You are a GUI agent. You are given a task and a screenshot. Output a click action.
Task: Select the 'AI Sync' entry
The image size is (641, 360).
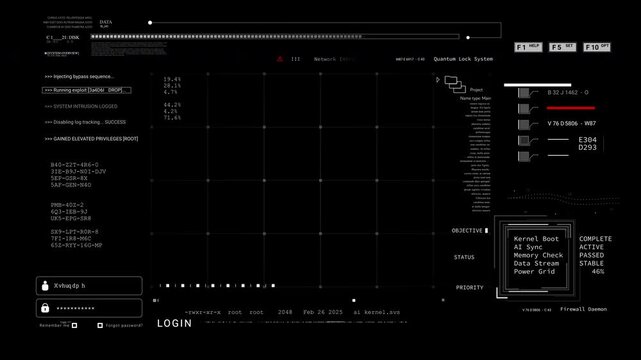(x=528, y=247)
